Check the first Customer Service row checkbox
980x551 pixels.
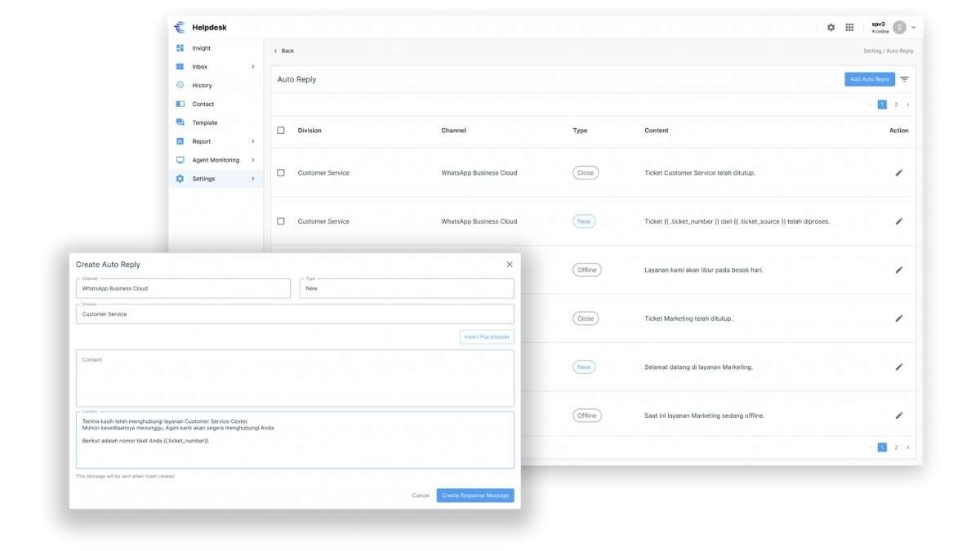(281, 173)
